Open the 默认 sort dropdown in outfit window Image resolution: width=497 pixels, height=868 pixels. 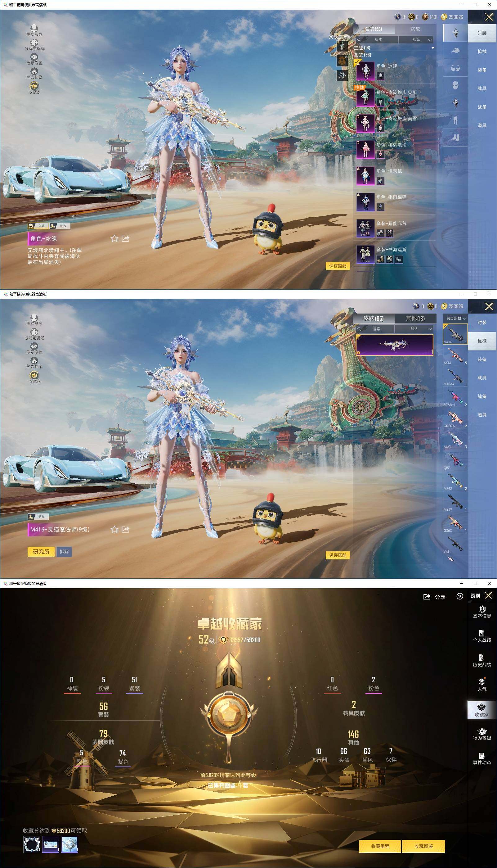pyautogui.click(x=416, y=40)
